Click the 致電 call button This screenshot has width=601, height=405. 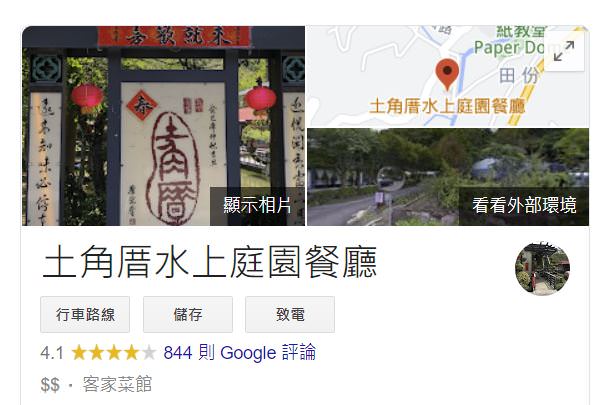(x=290, y=315)
